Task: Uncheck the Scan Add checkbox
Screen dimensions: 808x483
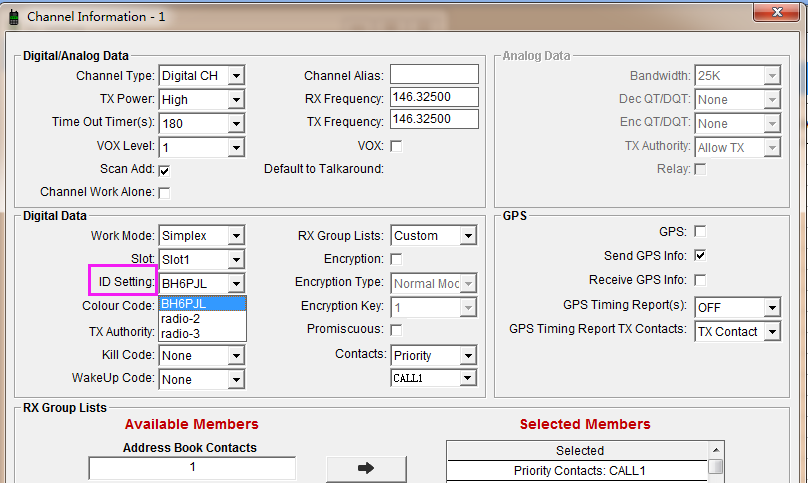Action: tap(164, 170)
